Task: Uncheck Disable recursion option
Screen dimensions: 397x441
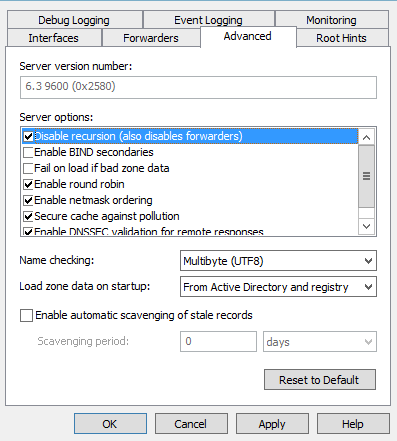Action: coord(28,136)
